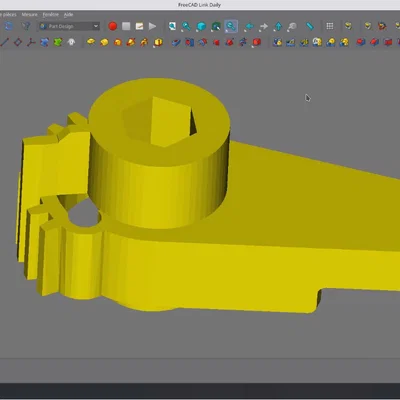Click the blue shape binder icon
400x400 pixels.
(x=44, y=42)
